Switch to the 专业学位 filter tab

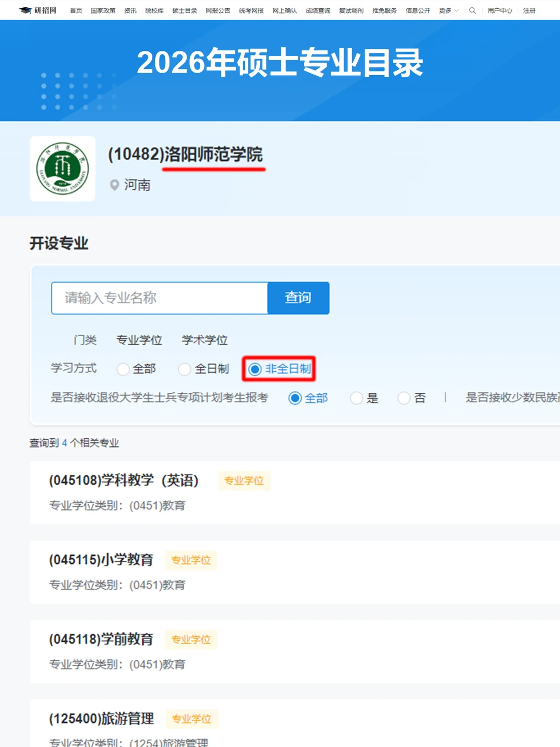click(139, 340)
